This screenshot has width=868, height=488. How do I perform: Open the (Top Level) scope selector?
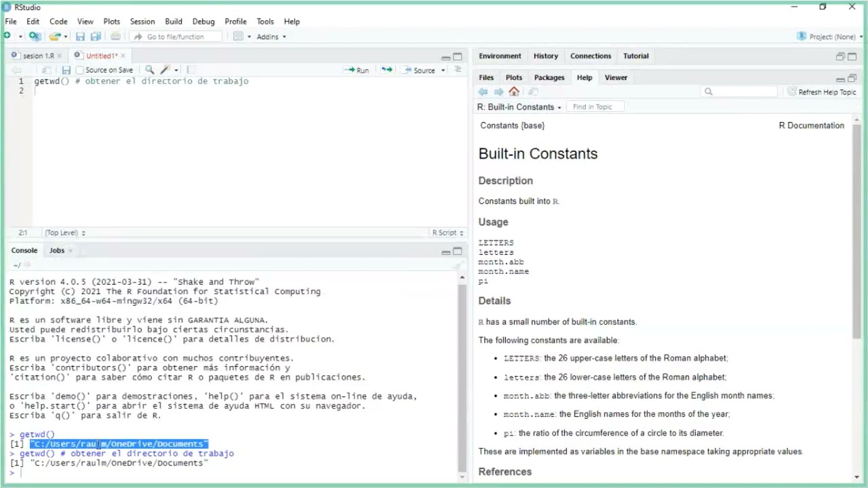(x=65, y=232)
